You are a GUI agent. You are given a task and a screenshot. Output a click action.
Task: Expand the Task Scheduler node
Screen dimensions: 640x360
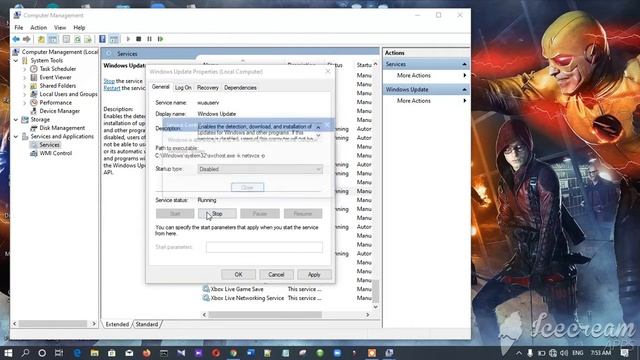click(24, 69)
